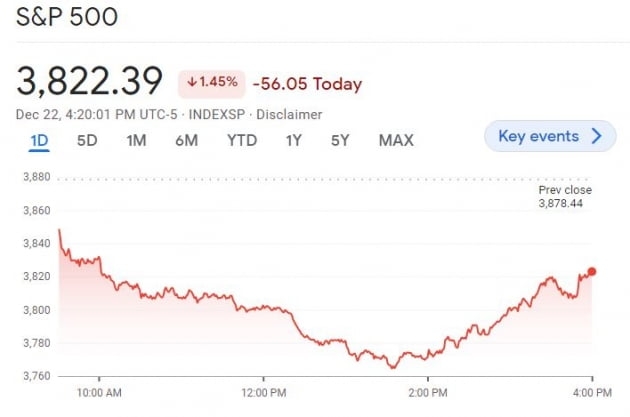
Task: Show the 1M chart range
Action: [136, 140]
